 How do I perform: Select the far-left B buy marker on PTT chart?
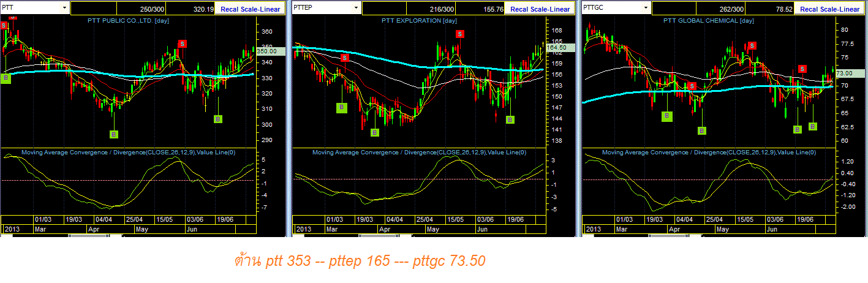(6, 78)
